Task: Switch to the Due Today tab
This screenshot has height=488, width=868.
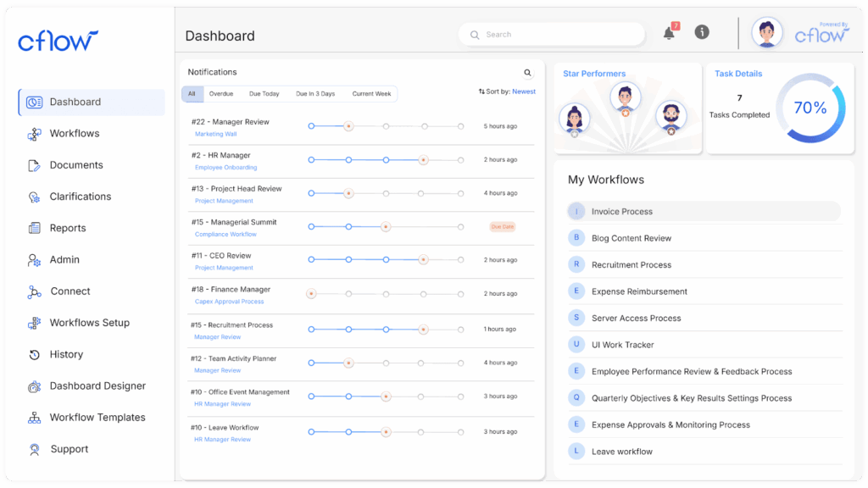Action: tap(264, 94)
